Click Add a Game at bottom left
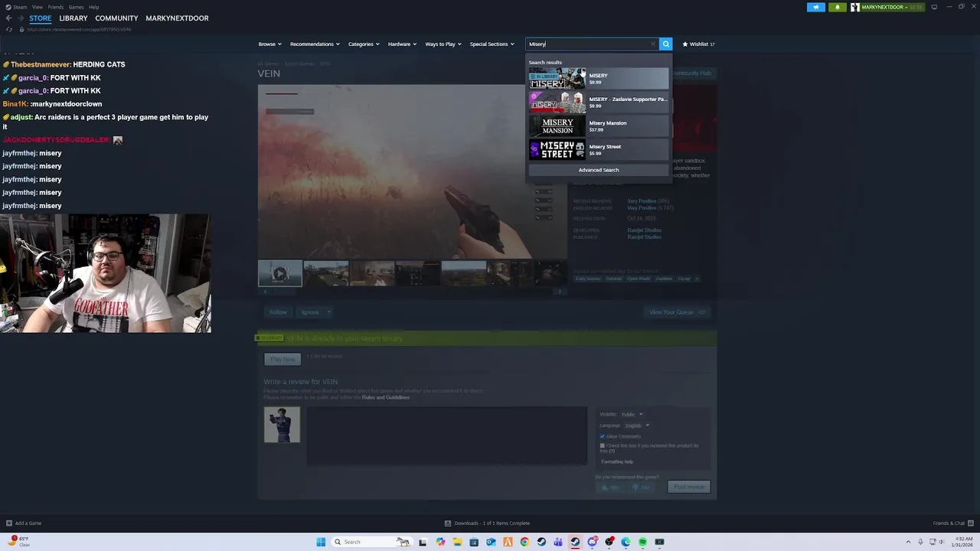This screenshot has width=980, height=551. (x=24, y=523)
